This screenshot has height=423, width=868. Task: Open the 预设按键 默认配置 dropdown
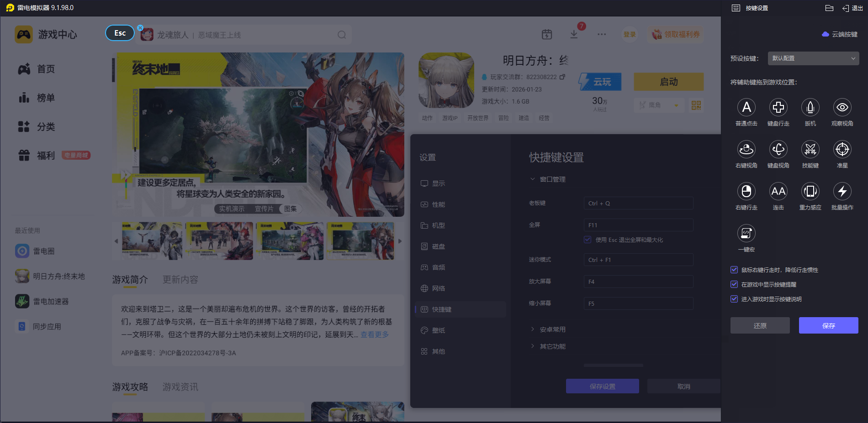[813, 58]
